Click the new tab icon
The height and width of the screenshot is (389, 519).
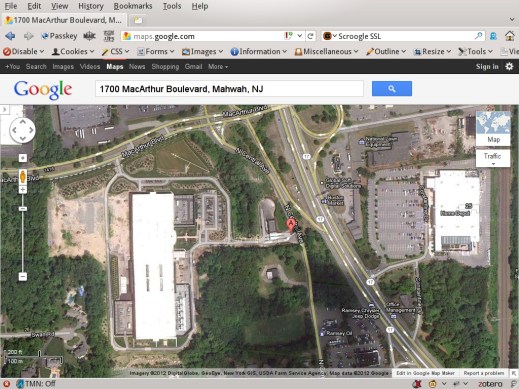[x=138, y=20]
